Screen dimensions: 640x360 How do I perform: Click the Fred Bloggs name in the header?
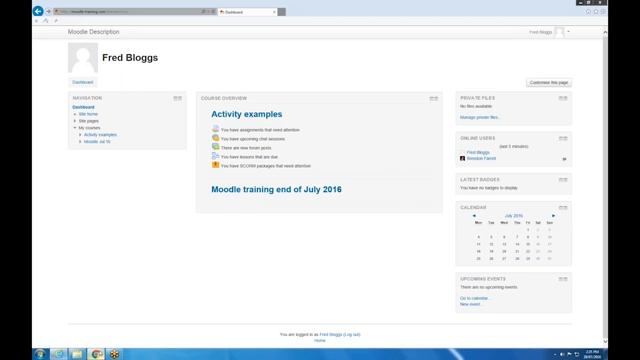click(x=540, y=32)
